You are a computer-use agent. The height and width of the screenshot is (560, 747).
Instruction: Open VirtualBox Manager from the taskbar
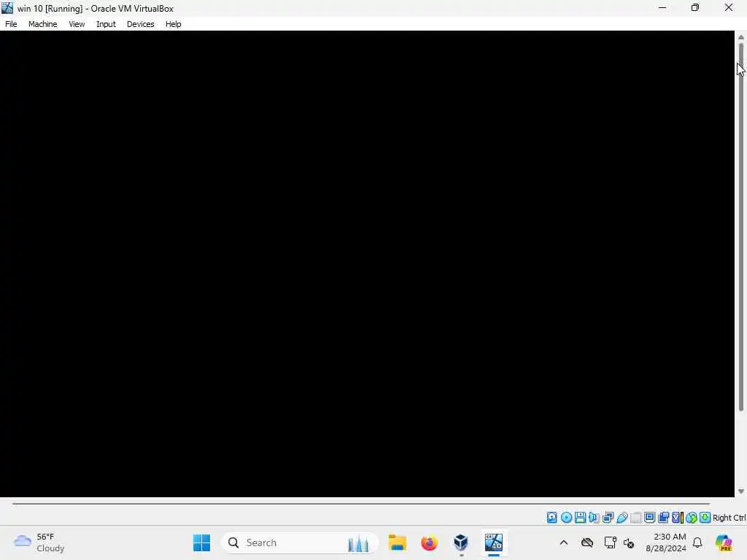click(x=461, y=542)
